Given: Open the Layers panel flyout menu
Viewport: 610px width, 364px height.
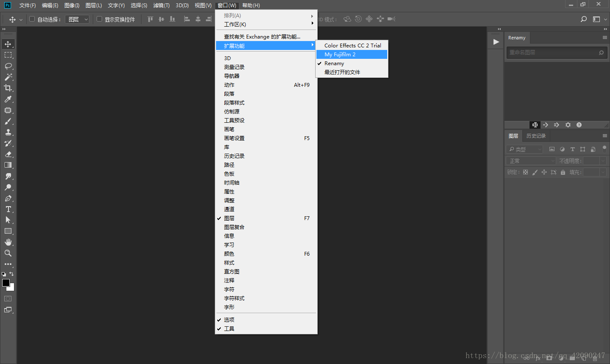Looking at the screenshot, I should (605, 136).
